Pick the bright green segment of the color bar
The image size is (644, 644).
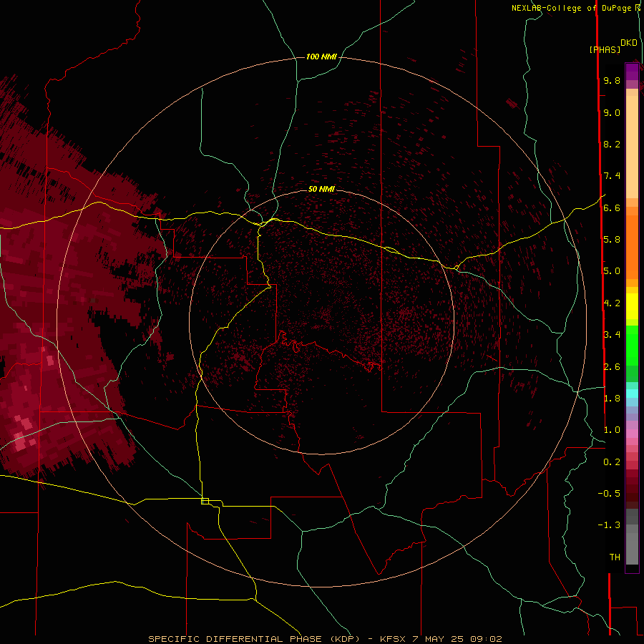[632, 345]
